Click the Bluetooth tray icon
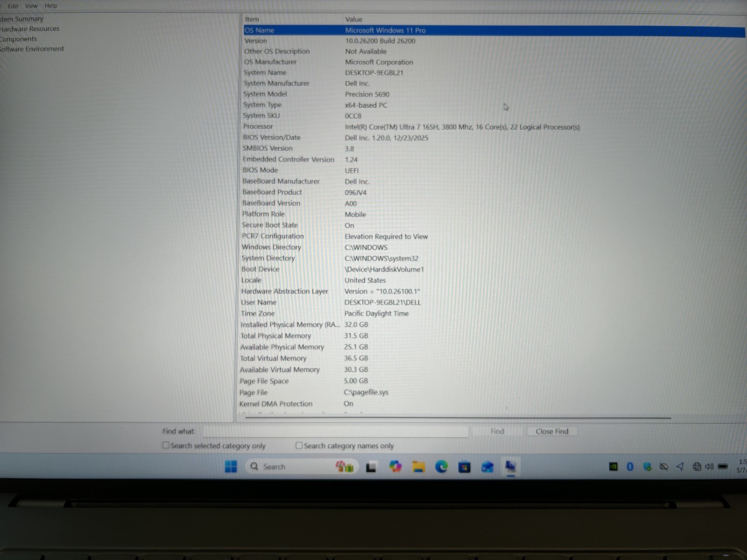The height and width of the screenshot is (560, 747). click(630, 466)
